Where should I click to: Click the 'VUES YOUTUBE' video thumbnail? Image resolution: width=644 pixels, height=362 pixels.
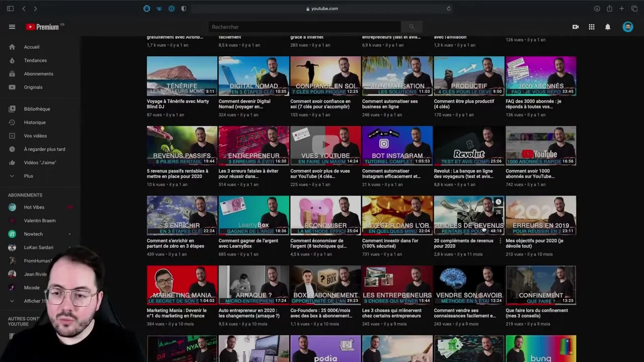(326, 145)
